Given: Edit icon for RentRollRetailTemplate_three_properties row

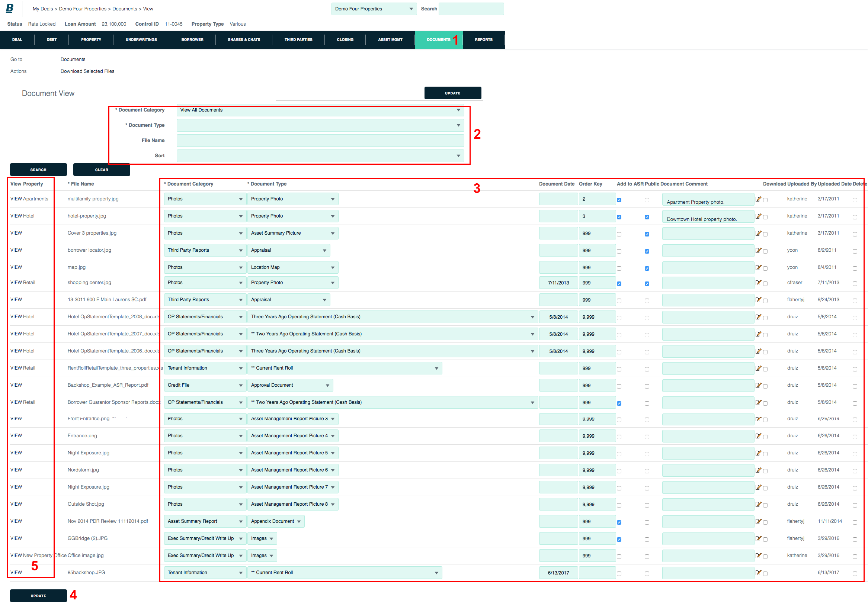Looking at the screenshot, I should coord(758,368).
